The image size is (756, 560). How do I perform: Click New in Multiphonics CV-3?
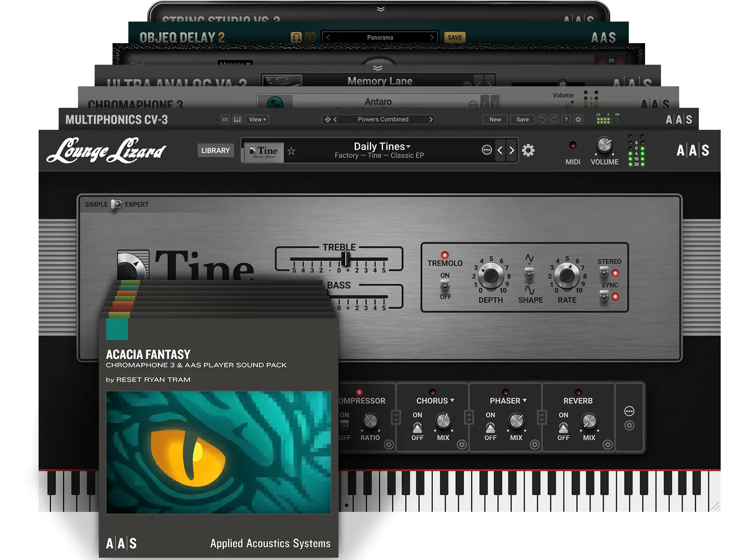495,120
